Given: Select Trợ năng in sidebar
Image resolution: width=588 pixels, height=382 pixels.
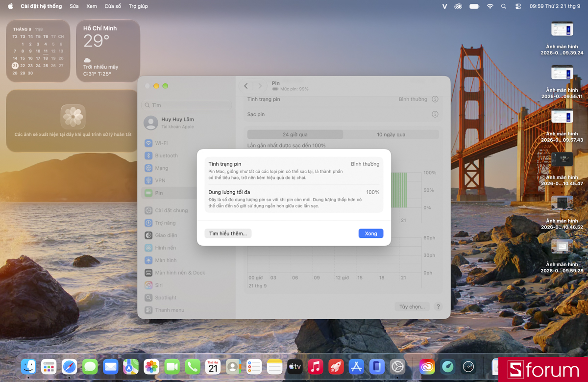Looking at the screenshot, I should tap(186, 223).
